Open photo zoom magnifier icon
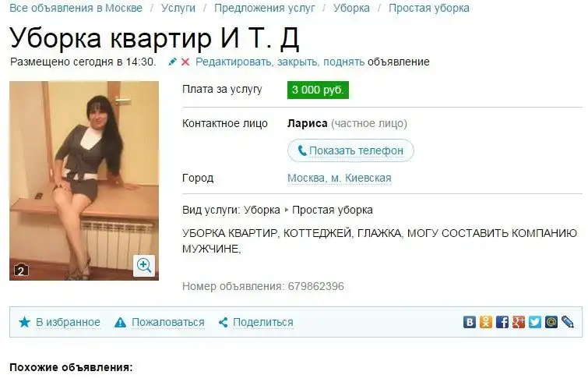The width and height of the screenshot is (588, 382). coord(144,266)
